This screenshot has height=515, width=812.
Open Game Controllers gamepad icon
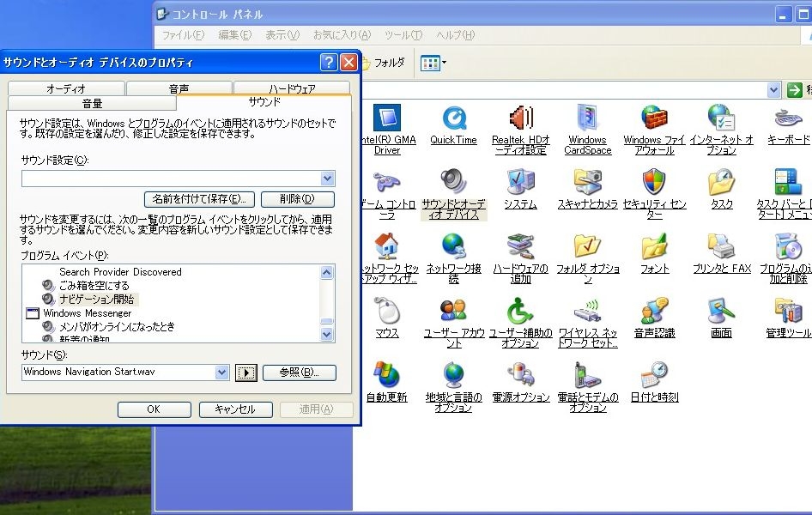[x=387, y=183]
